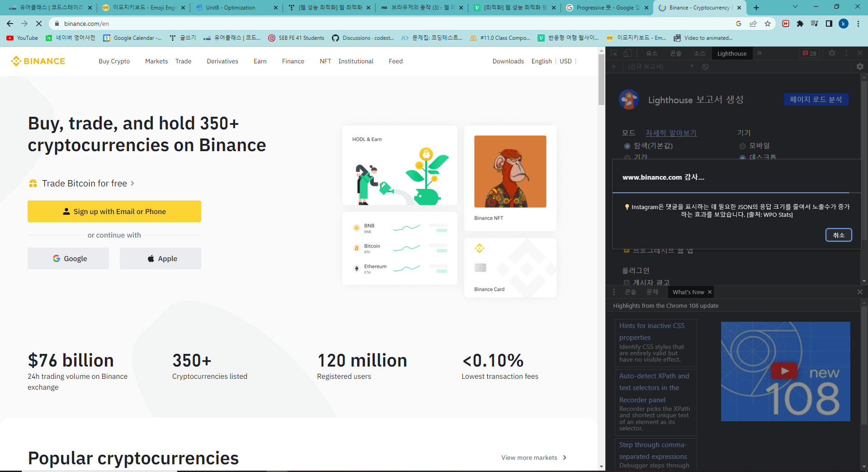Open the 문제 tab in the drawer
Image resolution: width=868 pixels, height=472 pixels.
[652, 292]
